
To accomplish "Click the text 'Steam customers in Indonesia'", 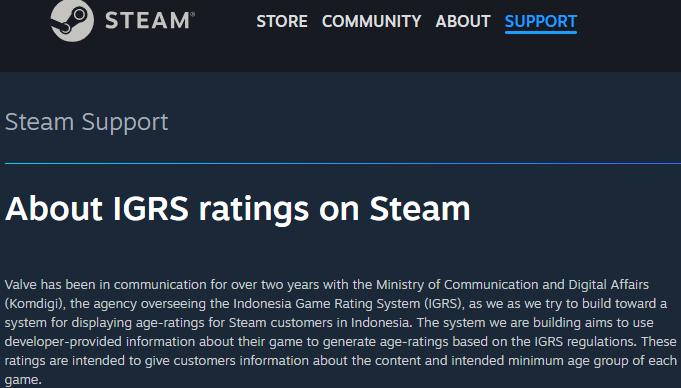I will click(x=319, y=323).
